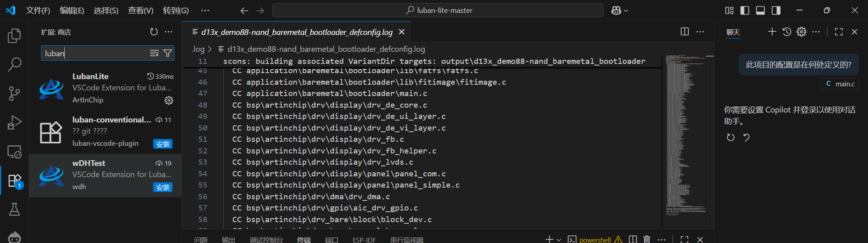Show chat history
868x243 pixels.
tap(787, 32)
